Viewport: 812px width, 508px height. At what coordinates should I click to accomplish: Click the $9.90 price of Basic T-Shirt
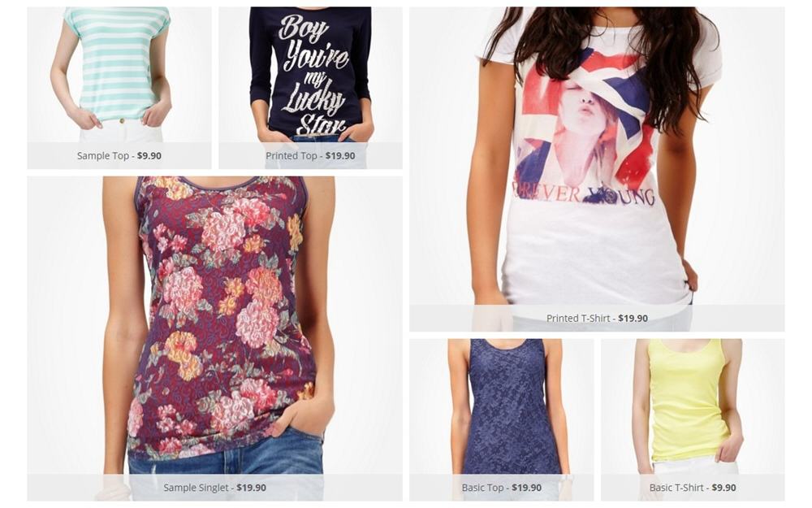pos(723,488)
